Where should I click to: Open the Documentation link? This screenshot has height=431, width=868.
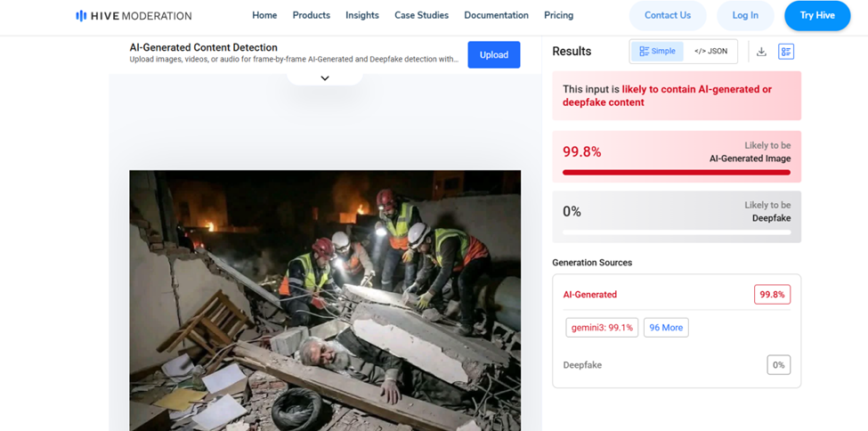pyautogui.click(x=496, y=15)
